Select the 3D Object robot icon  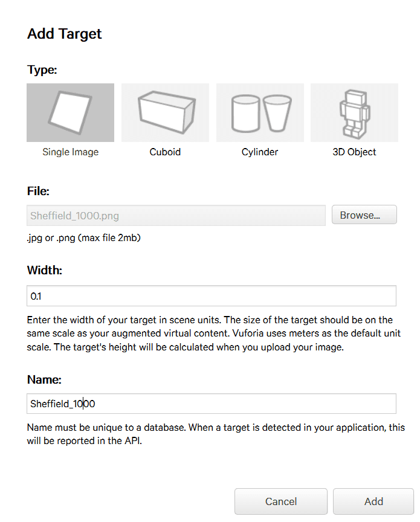[354, 112]
